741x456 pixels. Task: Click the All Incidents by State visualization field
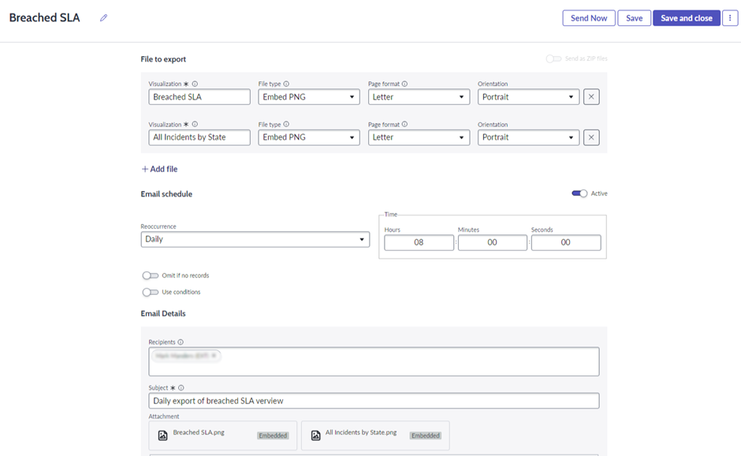coord(199,138)
